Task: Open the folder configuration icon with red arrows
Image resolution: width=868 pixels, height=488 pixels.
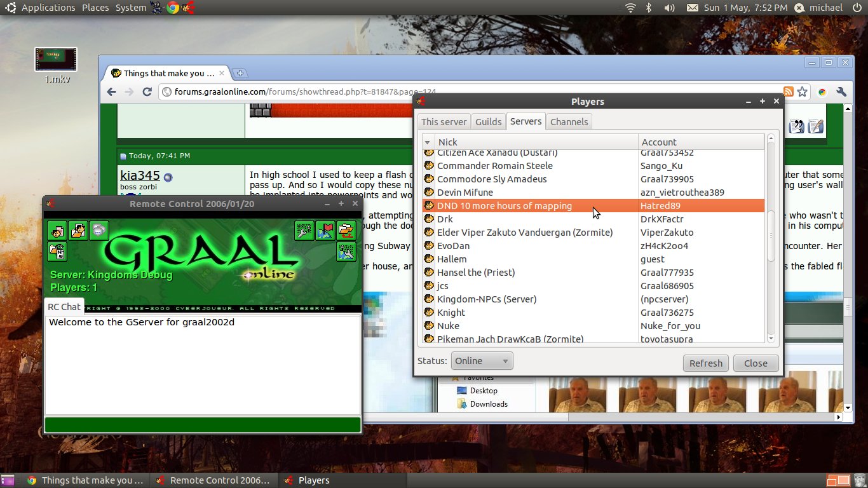Action: 346,231
